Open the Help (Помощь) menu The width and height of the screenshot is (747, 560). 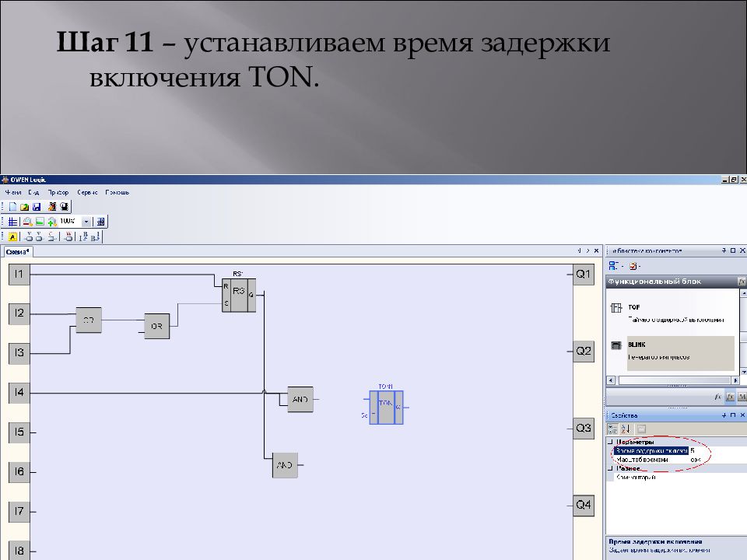(117, 192)
